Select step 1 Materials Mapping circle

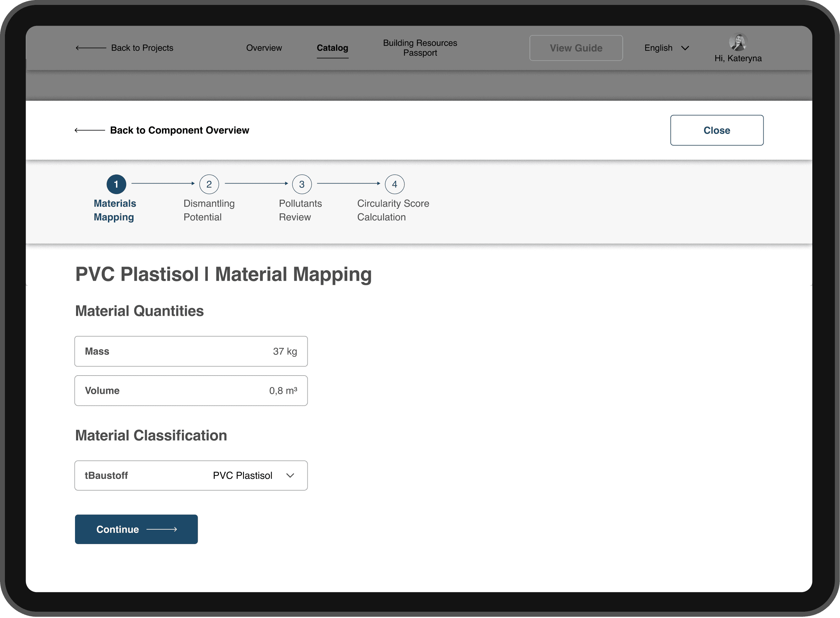pyautogui.click(x=116, y=184)
